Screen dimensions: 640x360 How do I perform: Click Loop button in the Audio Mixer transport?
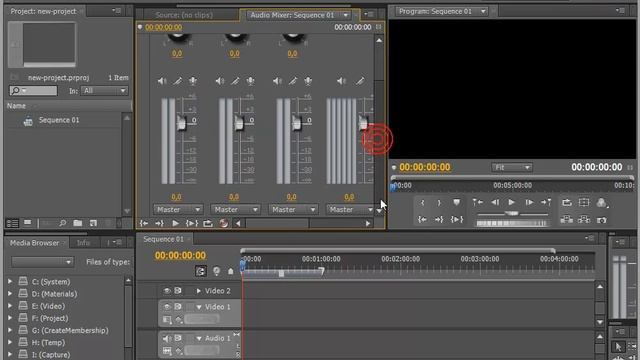pyautogui.click(x=208, y=223)
